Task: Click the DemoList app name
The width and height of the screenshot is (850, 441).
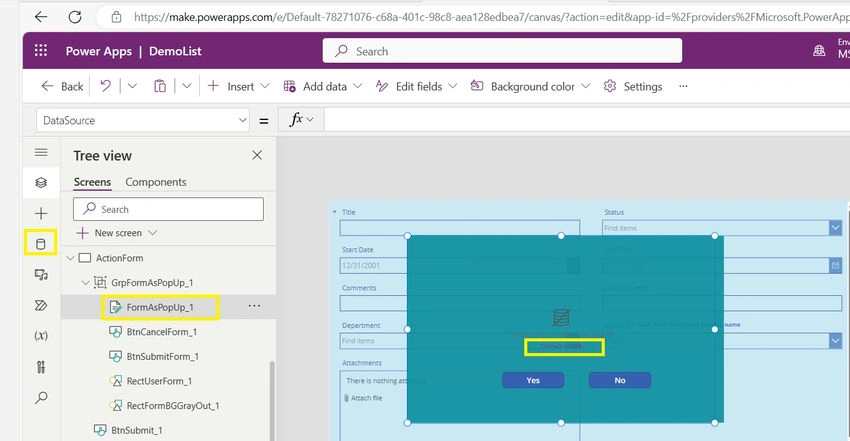Action: point(175,51)
